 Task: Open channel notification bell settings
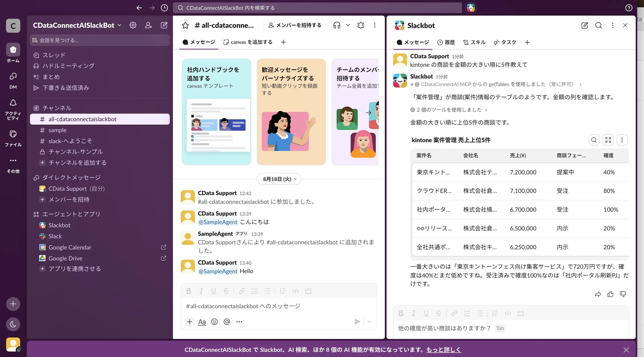click(360, 25)
